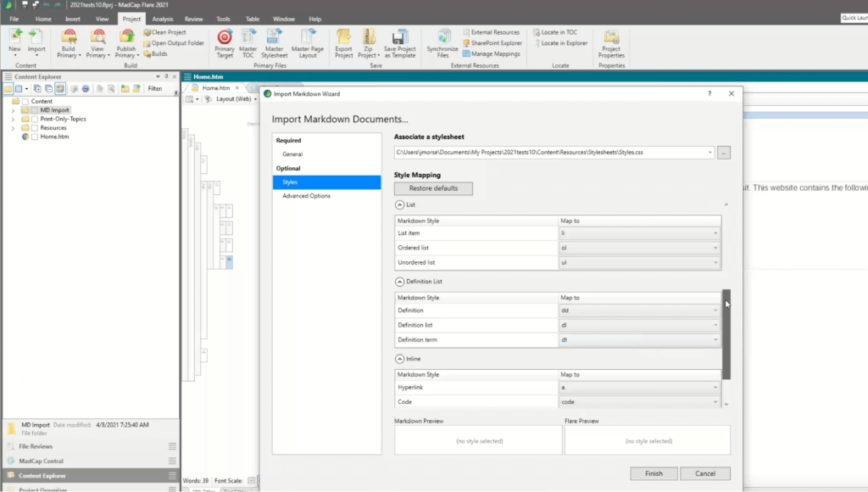Click Manage Mappings item
This screenshot has width=868, height=492.
492,53
